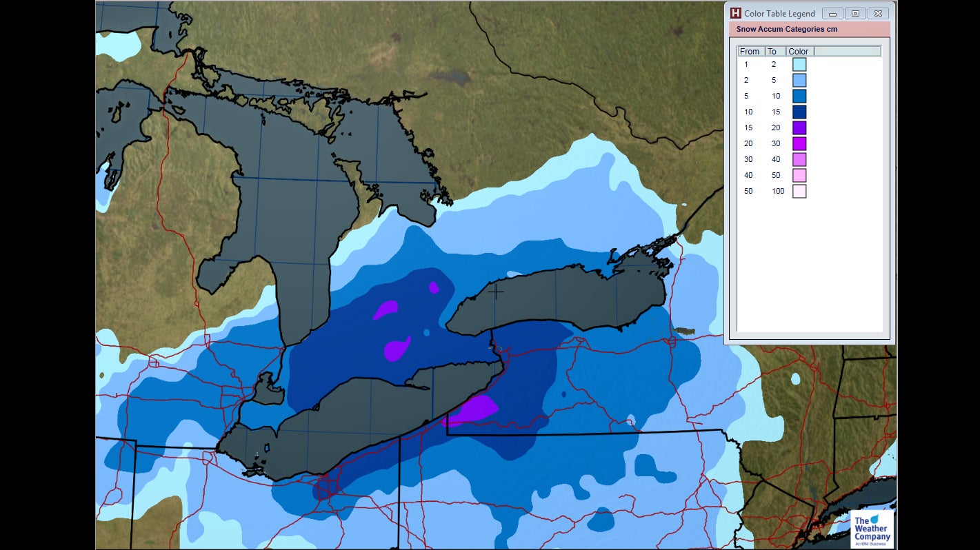Click the crosshair marker near Lake Ontario
The image size is (980, 550).
tap(496, 292)
